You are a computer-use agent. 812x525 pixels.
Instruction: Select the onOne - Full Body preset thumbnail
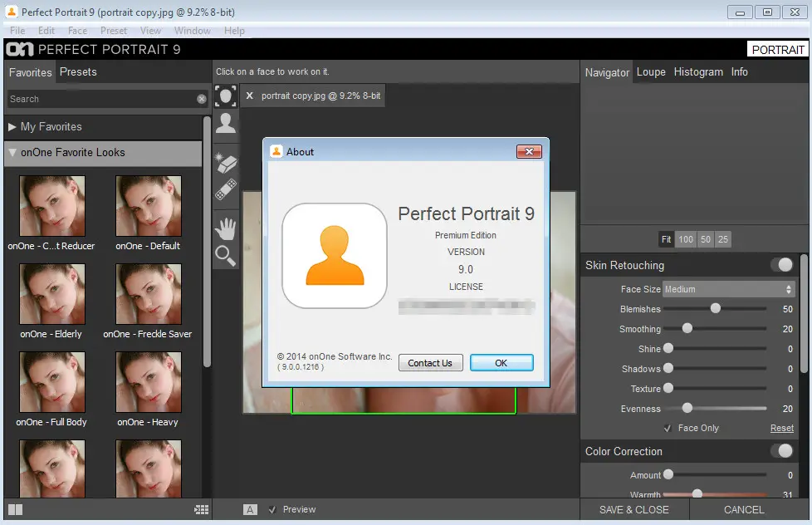point(52,382)
